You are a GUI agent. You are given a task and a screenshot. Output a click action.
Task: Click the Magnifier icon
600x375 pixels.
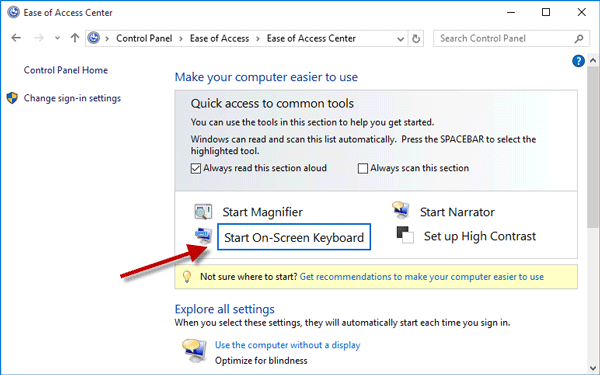click(203, 212)
